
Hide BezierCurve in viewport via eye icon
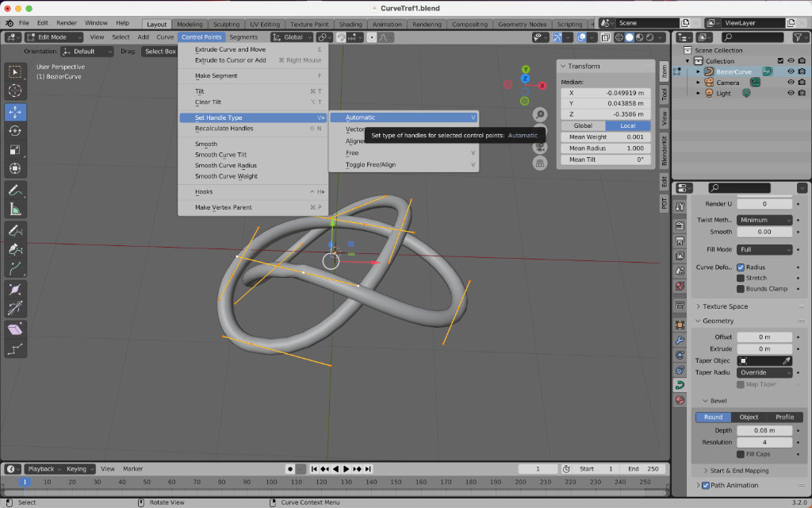tap(791, 71)
